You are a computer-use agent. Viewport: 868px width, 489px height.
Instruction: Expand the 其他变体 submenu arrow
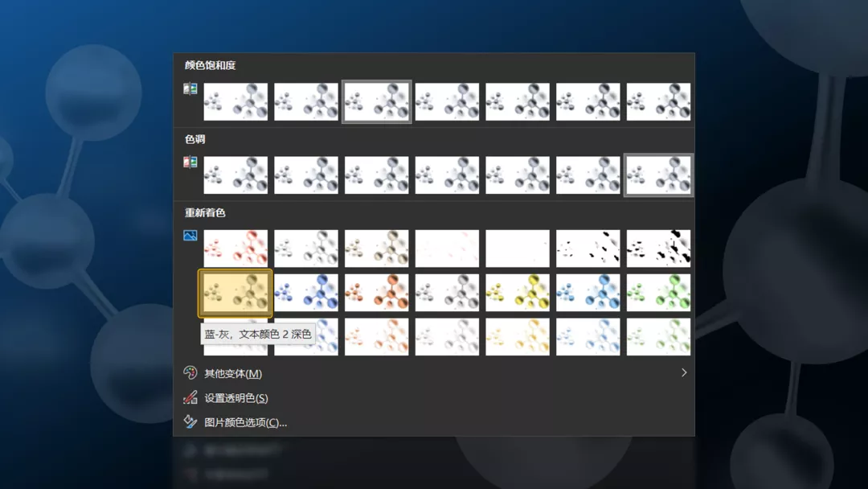coord(684,372)
